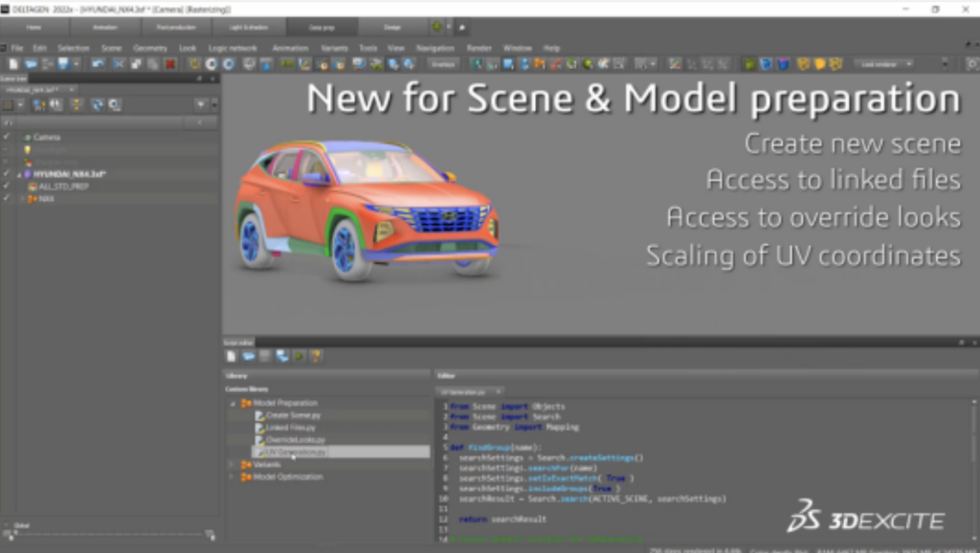Click the Global slider track in scene panel
Viewport: 980px width, 553px height.
point(110,532)
